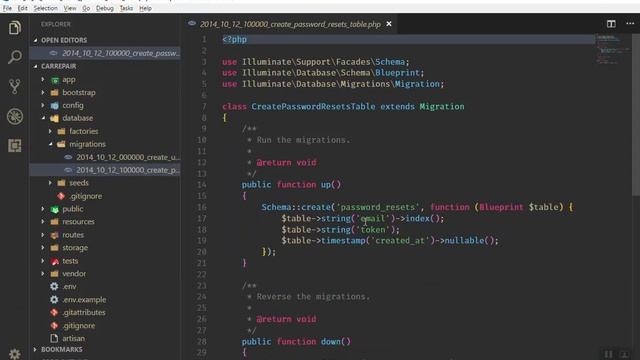Open the Tasks menu
Screen dimensions: 640x360
pyautogui.click(x=126, y=8)
